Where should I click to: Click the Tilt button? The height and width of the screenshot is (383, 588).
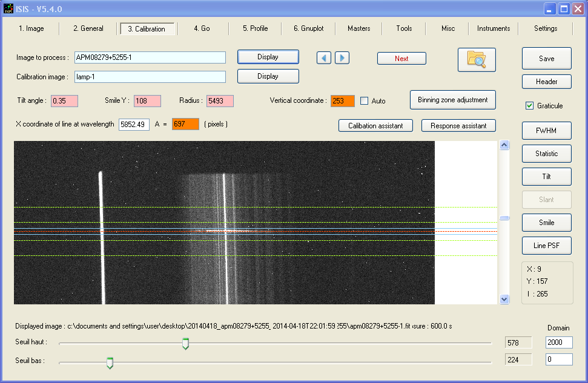(546, 177)
